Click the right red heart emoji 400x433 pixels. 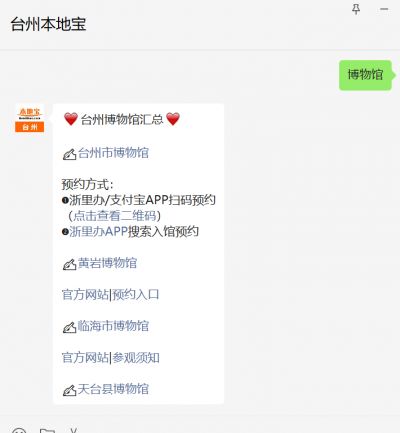tap(173, 119)
